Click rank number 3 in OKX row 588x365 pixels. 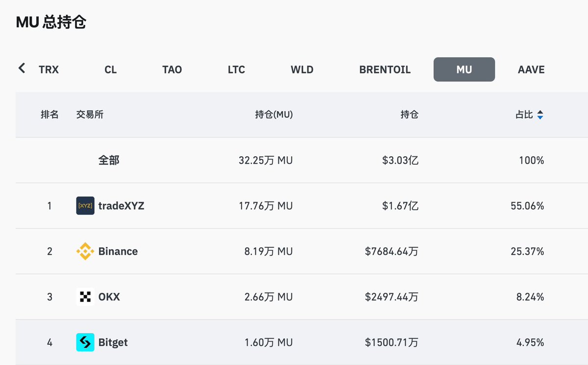tap(49, 297)
